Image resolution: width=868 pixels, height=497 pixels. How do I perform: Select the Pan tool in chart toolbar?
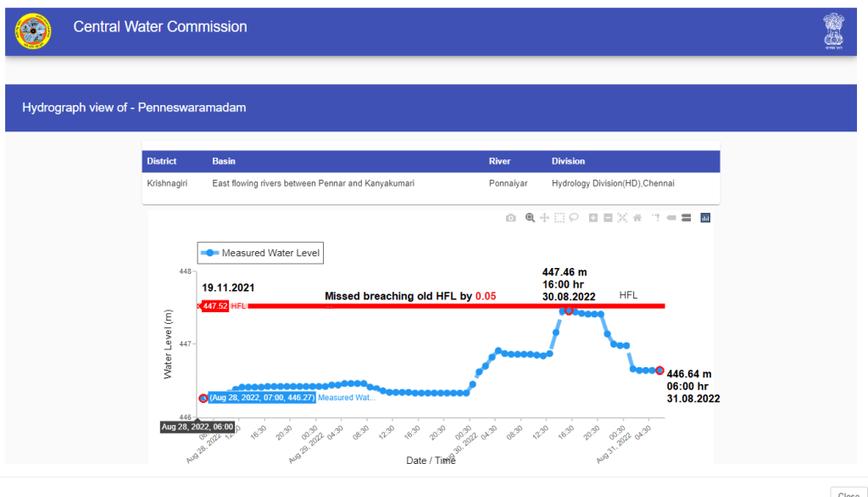pyautogui.click(x=544, y=218)
